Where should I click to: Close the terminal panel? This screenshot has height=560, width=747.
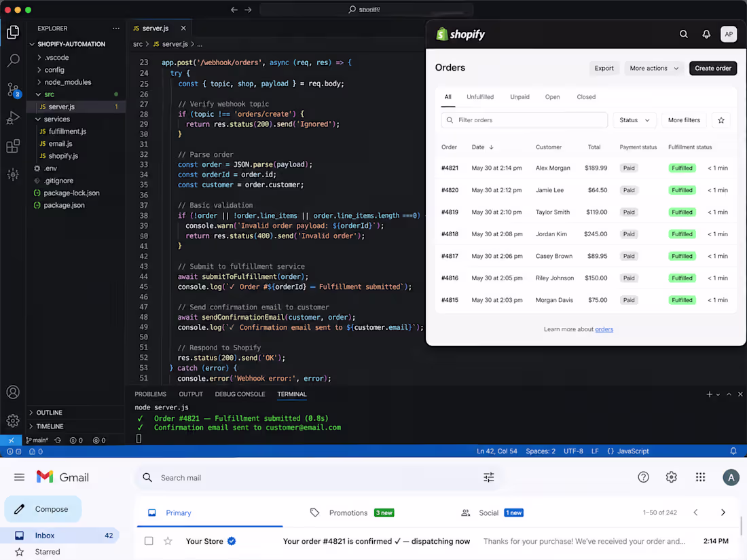pos(740,394)
